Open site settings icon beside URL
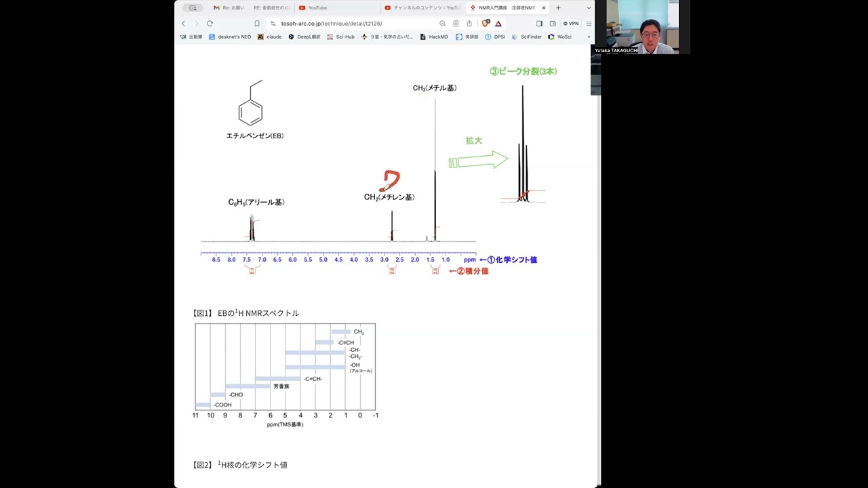Image resolution: width=868 pixels, height=488 pixels. click(273, 23)
